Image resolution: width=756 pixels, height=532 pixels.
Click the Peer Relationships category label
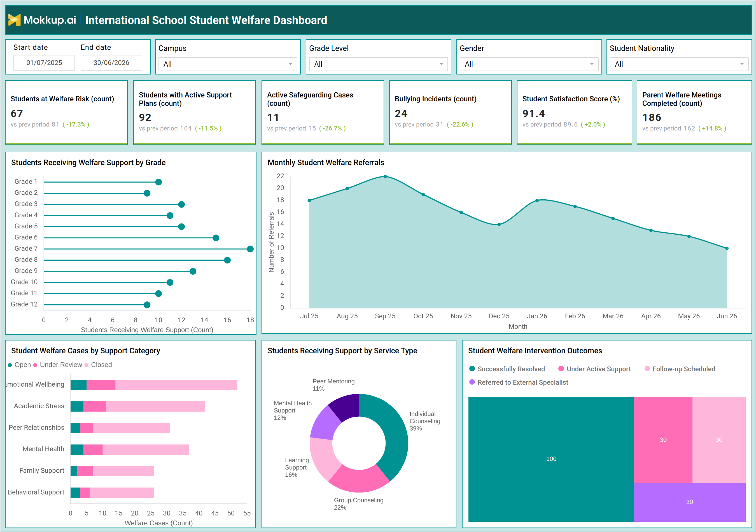[36, 427]
